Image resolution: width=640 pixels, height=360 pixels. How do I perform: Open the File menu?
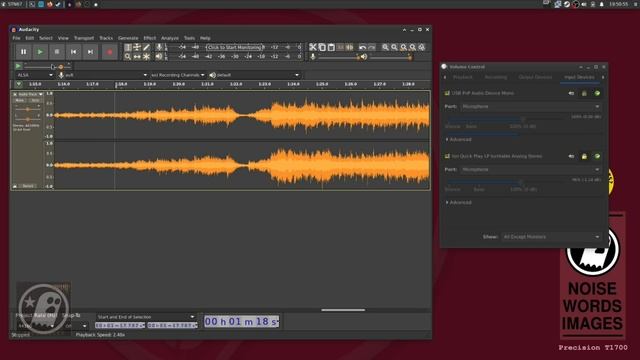(16, 38)
